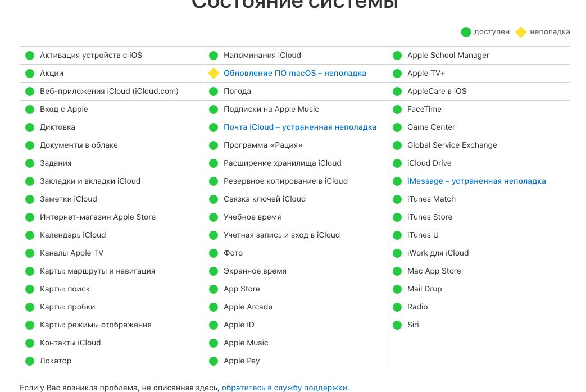Click the yellow неполадка legend diamond
The image size is (586, 392).
click(x=521, y=32)
